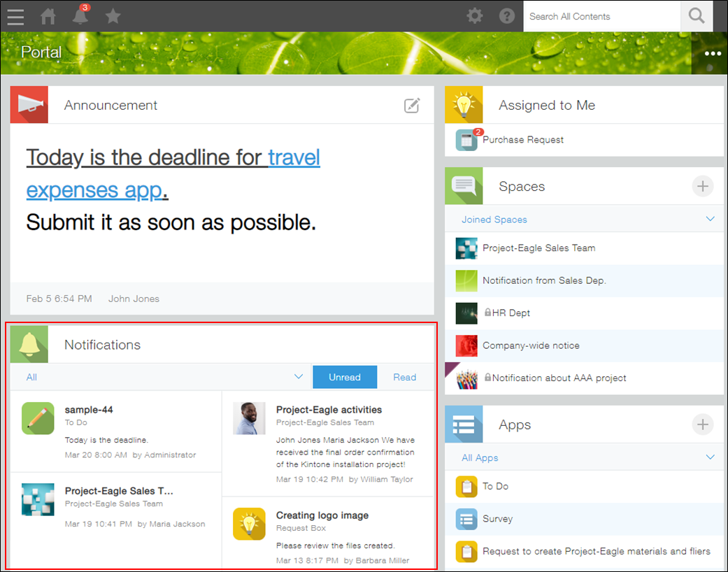Image resolution: width=728 pixels, height=572 pixels.
Task: Click the Home icon in the top bar
Action: pos(48,16)
